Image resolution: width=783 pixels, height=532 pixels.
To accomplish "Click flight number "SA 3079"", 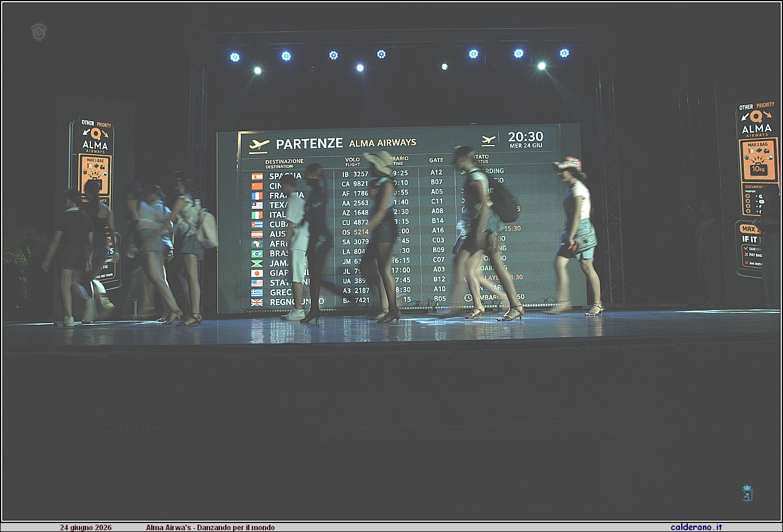I will pos(355,243).
